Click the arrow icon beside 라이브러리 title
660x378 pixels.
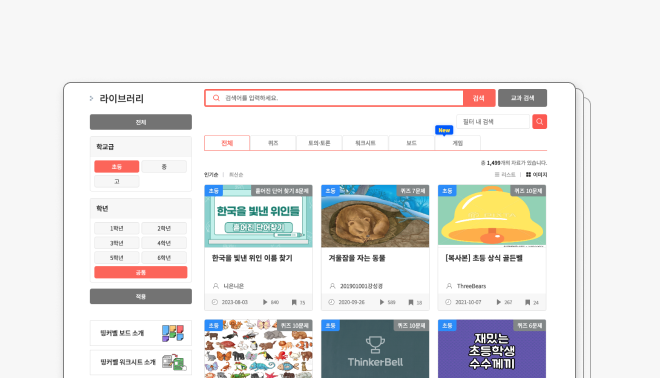coord(91,98)
